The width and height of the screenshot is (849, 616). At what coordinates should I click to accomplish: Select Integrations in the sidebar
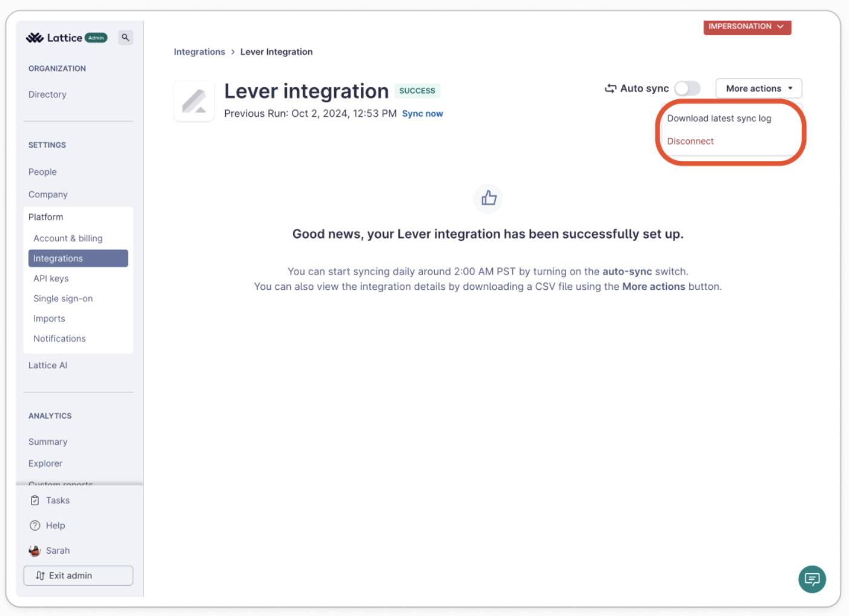click(x=78, y=258)
